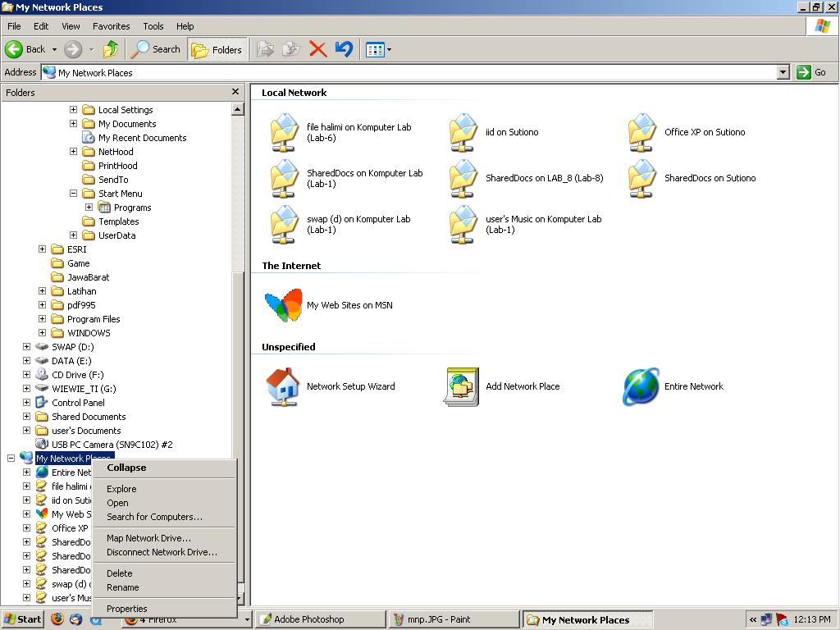This screenshot has height=630, width=840.
Task: Select USB PC Camera in the tree
Action: point(112,444)
